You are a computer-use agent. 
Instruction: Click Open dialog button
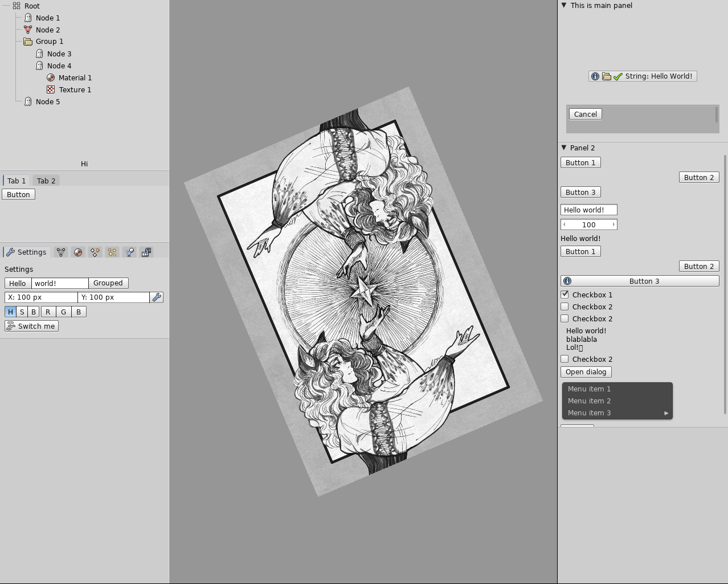586,371
